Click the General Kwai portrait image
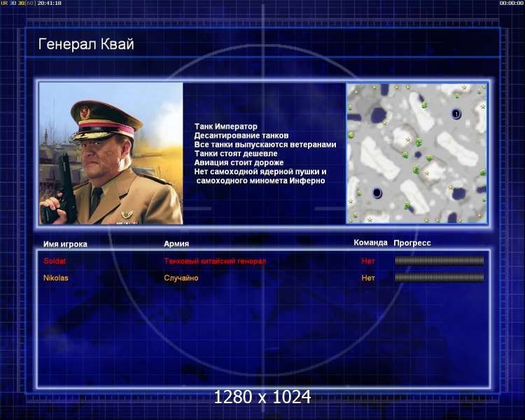This screenshot has height=420, width=525. click(x=111, y=153)
